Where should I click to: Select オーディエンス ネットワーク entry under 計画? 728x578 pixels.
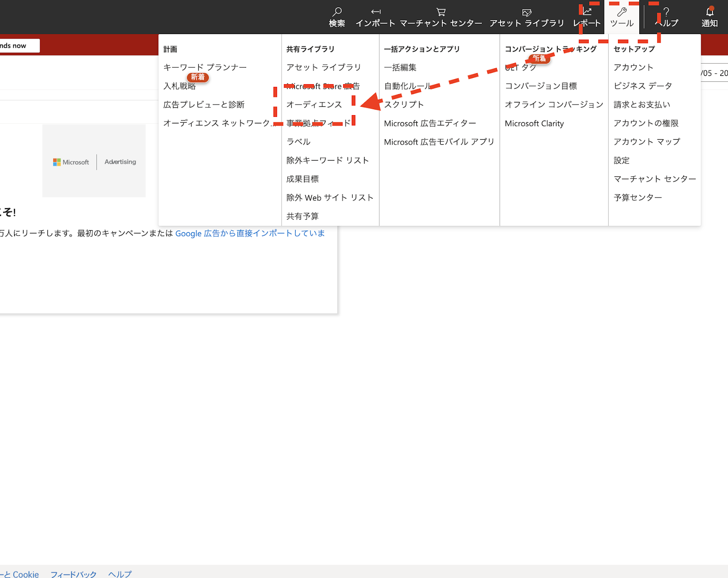click(219, 123)
